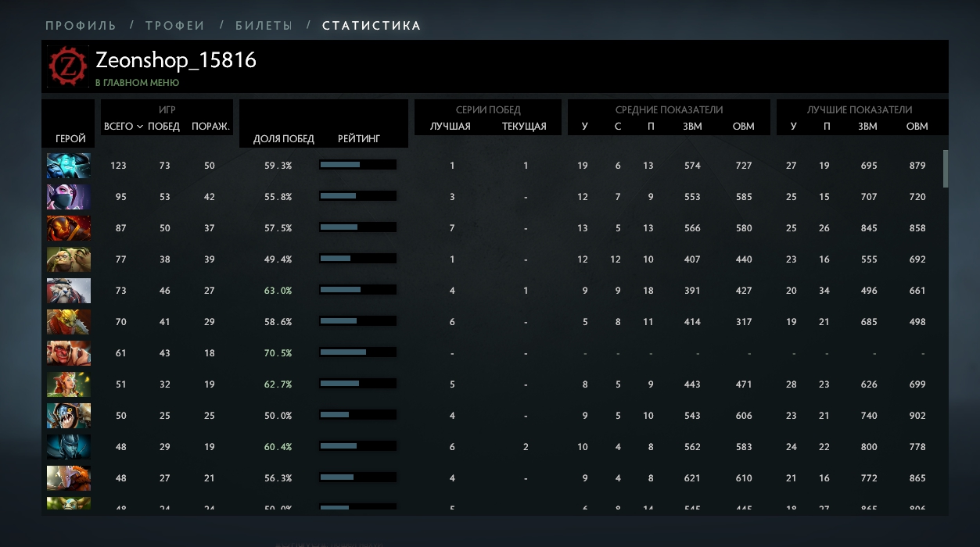Viewport: 980px width, 547px height.
Task: Click the 63.0% win rate cell
Action: [278, 291]
